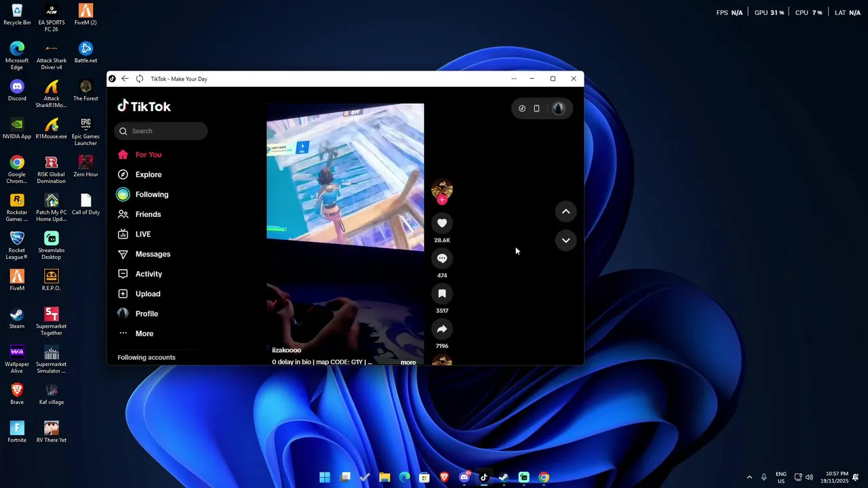Select the Zero Hour desktop icon

tap(85, 167)
